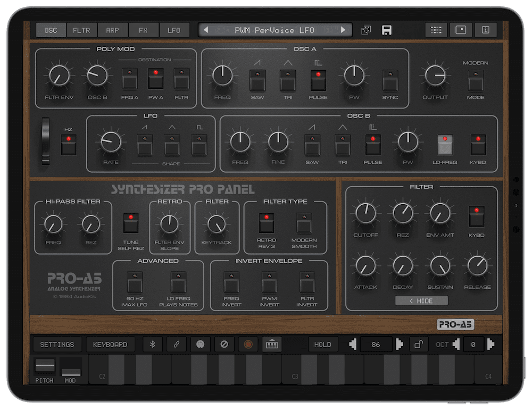Start recording with red circle button
532x410 pixels.
[248, 345]
